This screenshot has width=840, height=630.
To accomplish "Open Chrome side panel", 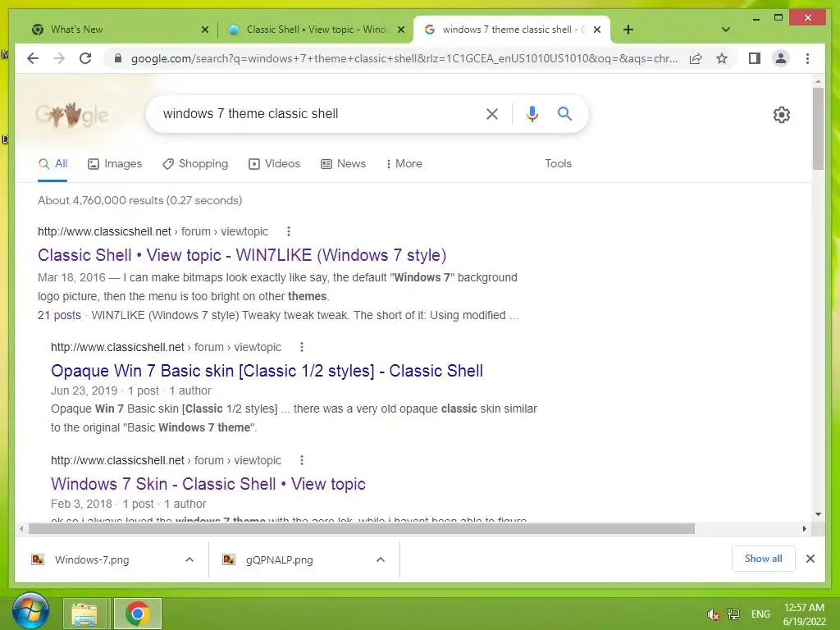I will [x=755, y=58].
